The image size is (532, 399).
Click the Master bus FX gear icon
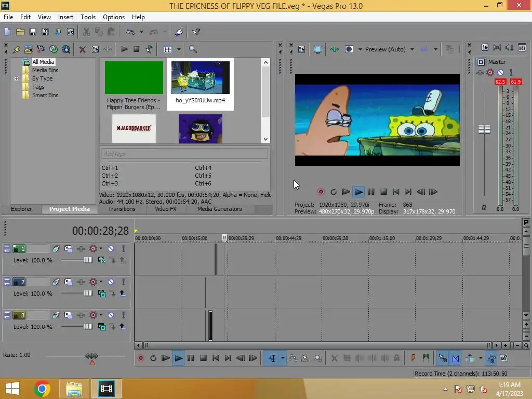pyautogui.click(x=490, y=72)
